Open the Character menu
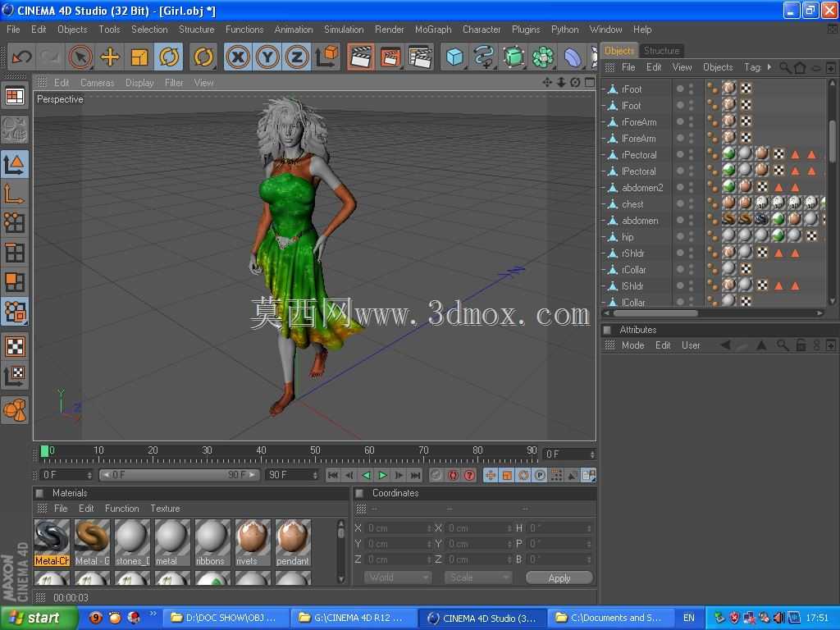The height and width of the screenshot is (630, 840). coord(482,30)
